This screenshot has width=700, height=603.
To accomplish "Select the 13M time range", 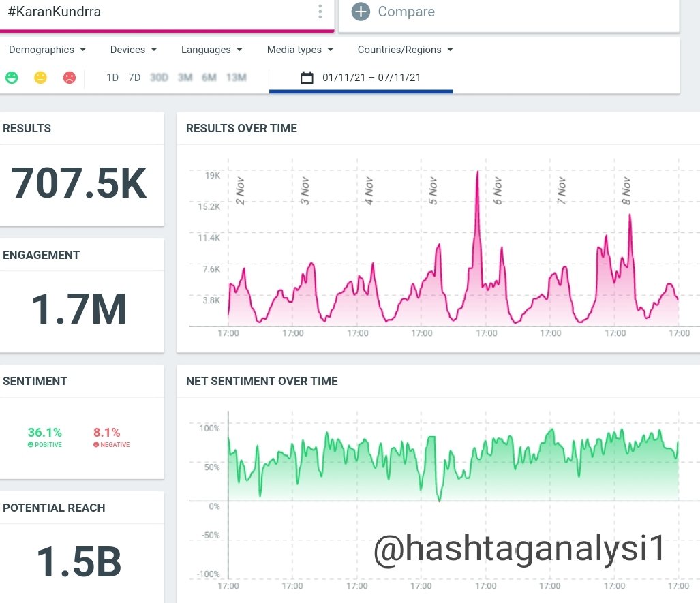I will click(x=236, y=78).
